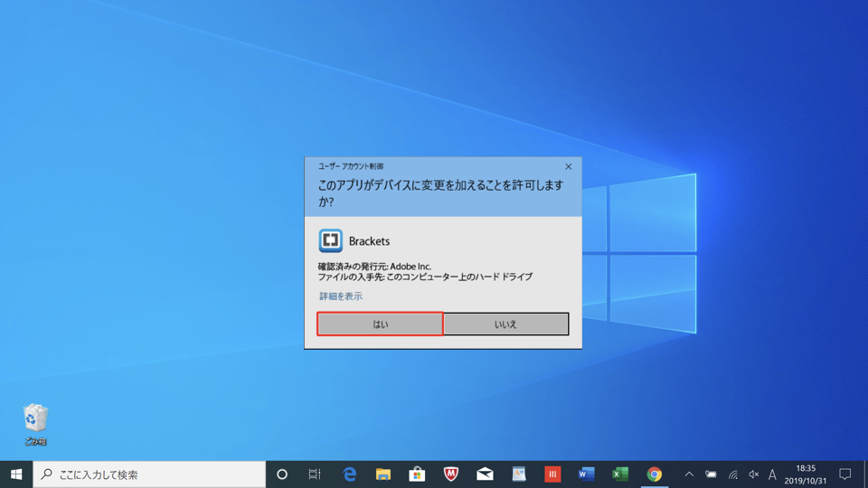The width and height of the screenshot is (868, 488).
Task: Open the Windows Start menu
Action: click(x=16, y=474)
